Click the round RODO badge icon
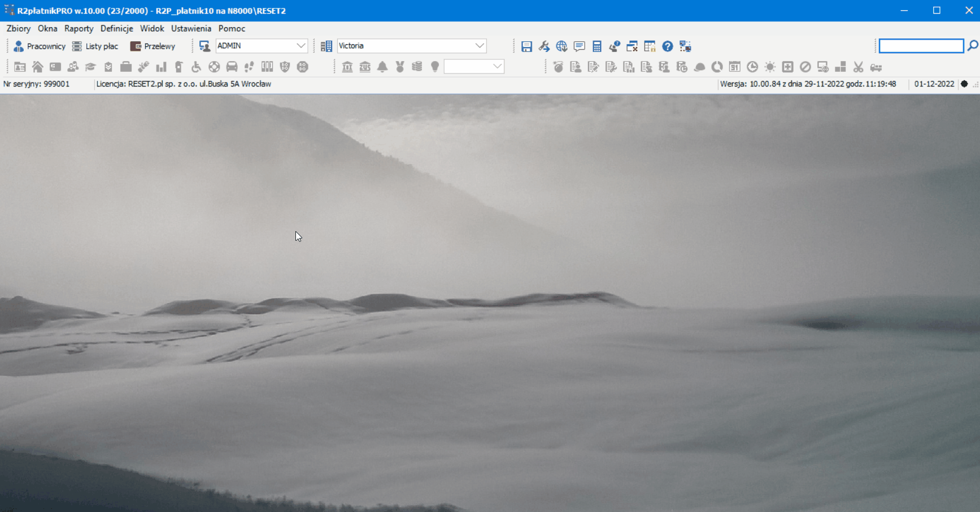980x512 pixels. tap(303, 67)
